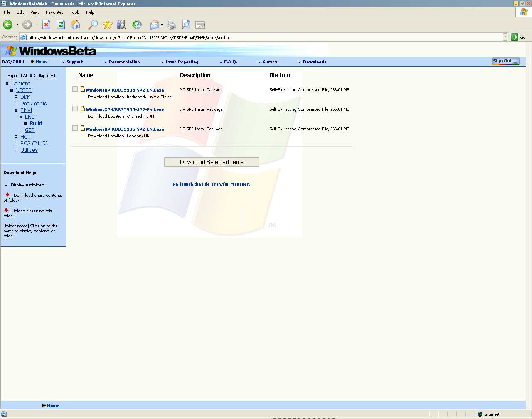Open the Issue Reporting navigation menu
This screenshot has width=532, height=419.
click(x=180, y=62)
